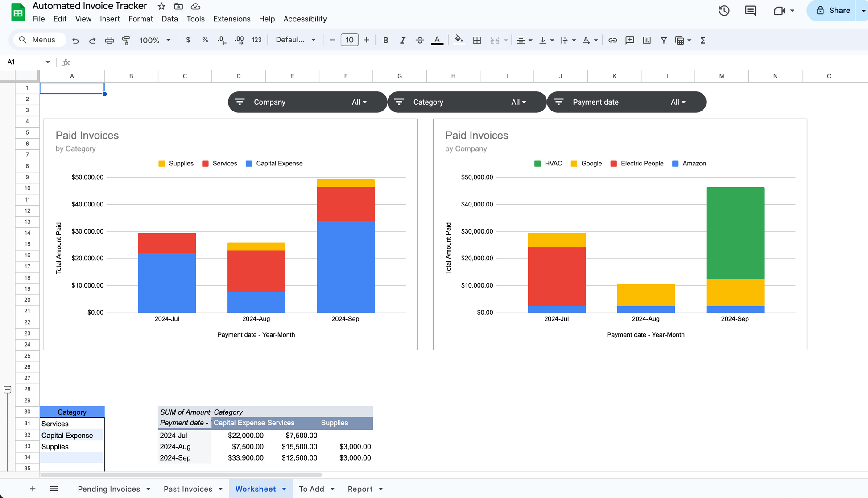Open the comments icon

[750, 11]
